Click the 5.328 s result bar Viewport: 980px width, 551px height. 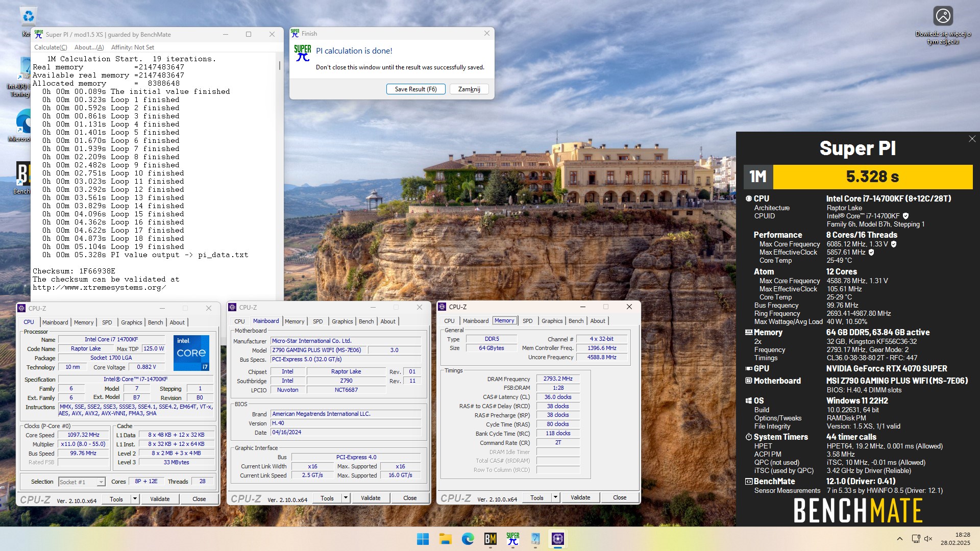(873, 177)
